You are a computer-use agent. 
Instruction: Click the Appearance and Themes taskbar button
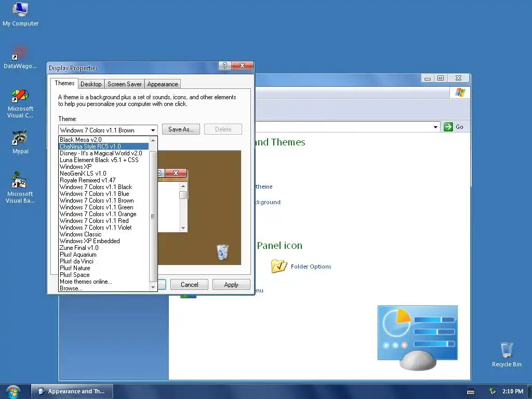pyautogui.click(x=72, y=391)
